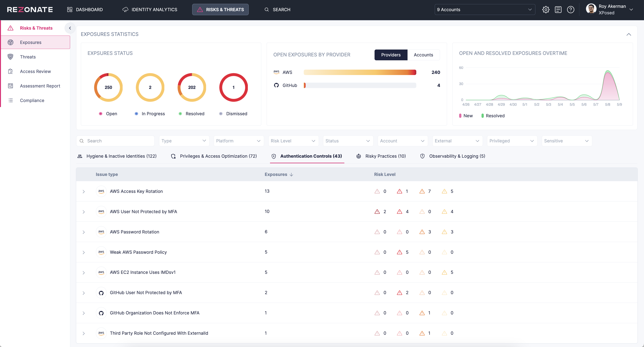This screenshot has width=644, height=347.
Task: Open the Access Review panel
Action: 35,71
